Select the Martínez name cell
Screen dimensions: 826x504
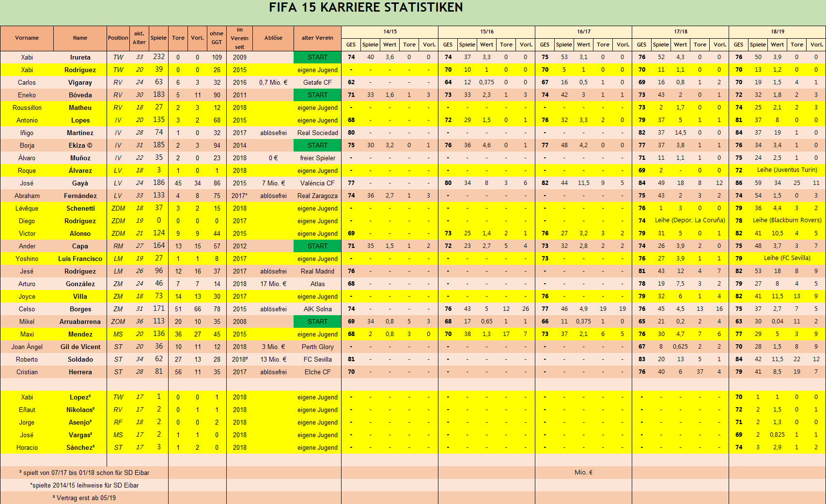[x=80, y=133]
